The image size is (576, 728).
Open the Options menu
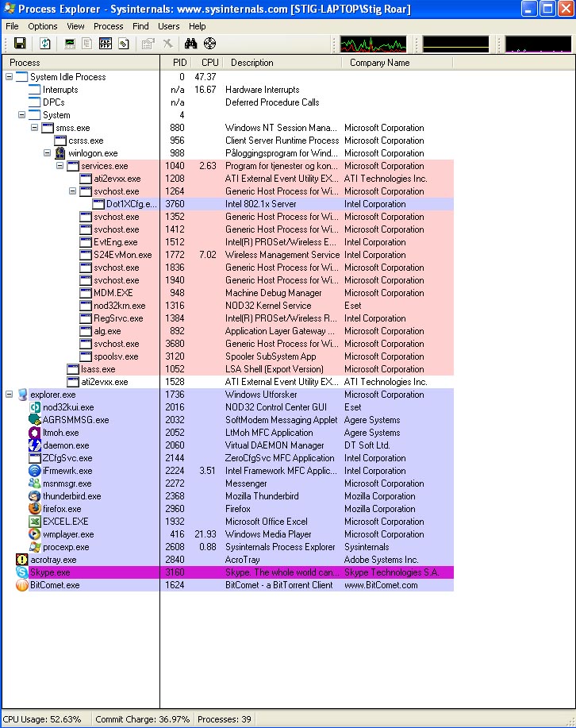click(43, 26)
